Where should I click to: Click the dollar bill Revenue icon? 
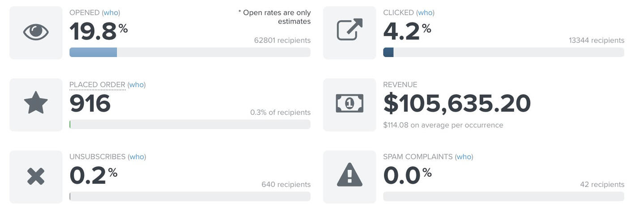[x=350, y=104]
